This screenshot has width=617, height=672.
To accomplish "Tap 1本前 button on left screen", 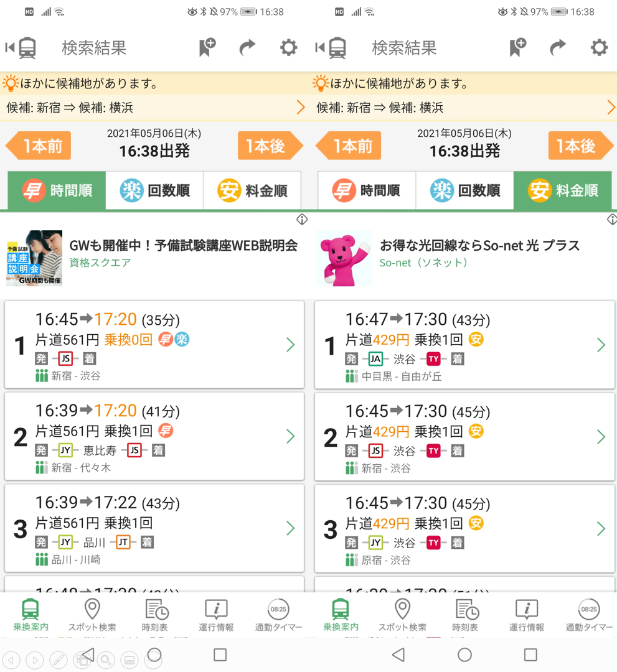I will point(39,146).
